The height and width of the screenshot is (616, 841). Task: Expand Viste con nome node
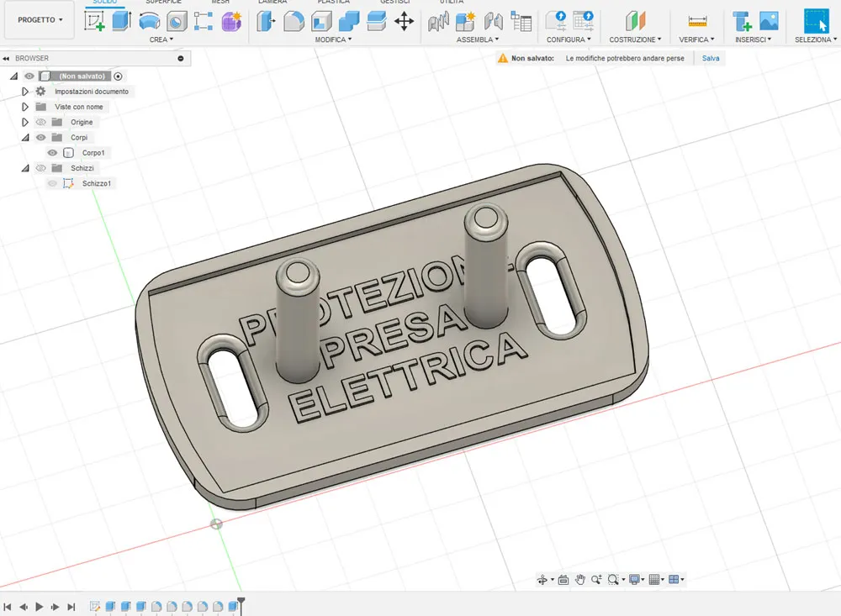[x=24, y=107]
